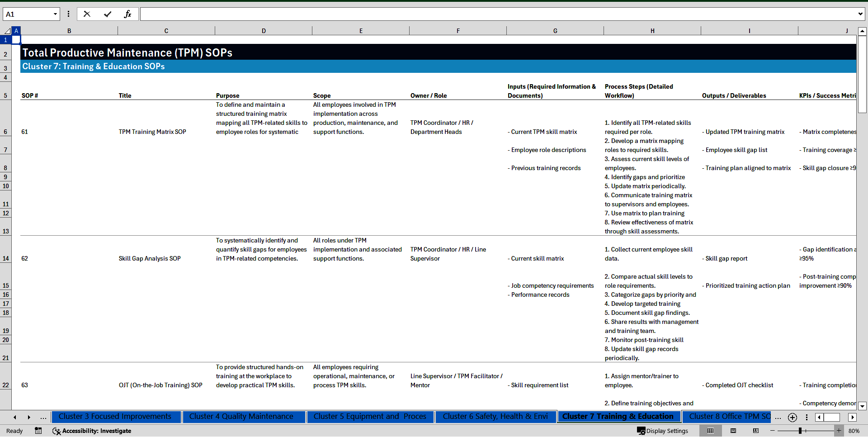Image resolution: width=868 pixels, height=437 pixels.
Task: Click the Enter checkmark in the formula bar
Action: [x=108, y=14]
